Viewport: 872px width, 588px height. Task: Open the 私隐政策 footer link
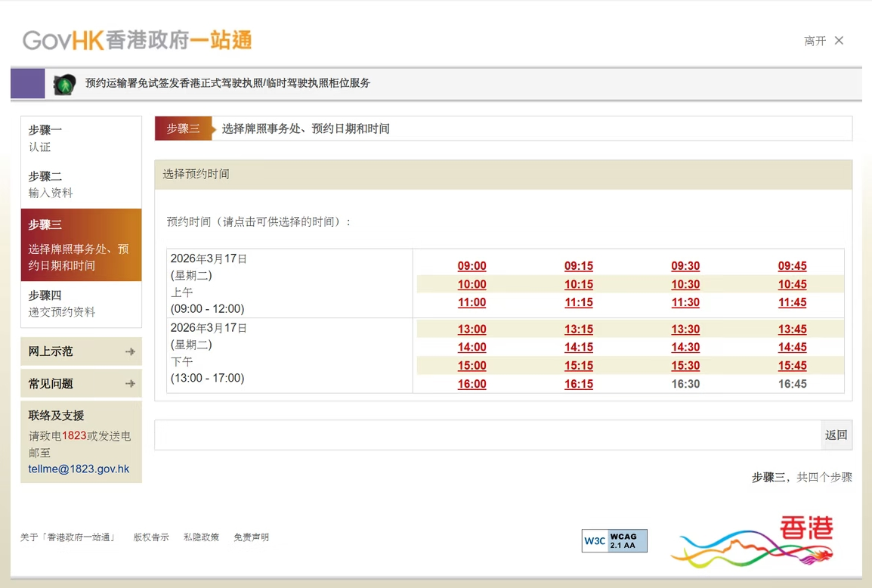coord(201,537)
